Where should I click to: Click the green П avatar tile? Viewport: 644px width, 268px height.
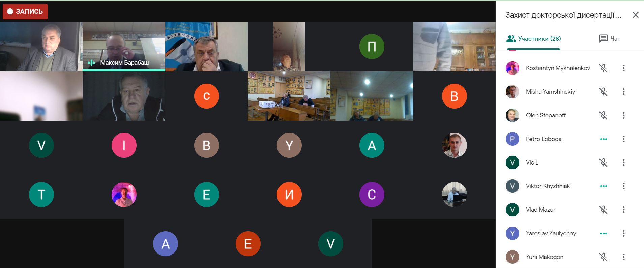pos(372,47)
